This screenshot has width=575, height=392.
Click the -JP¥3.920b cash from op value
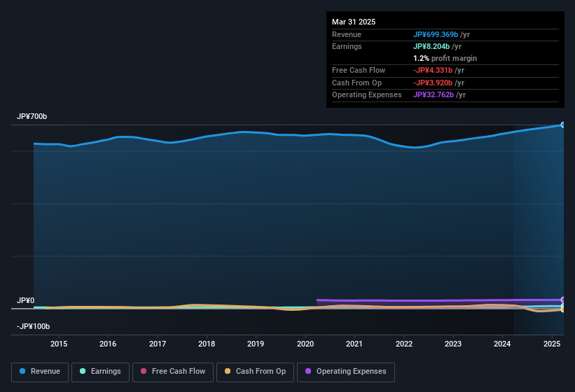[x=433, y=83]
